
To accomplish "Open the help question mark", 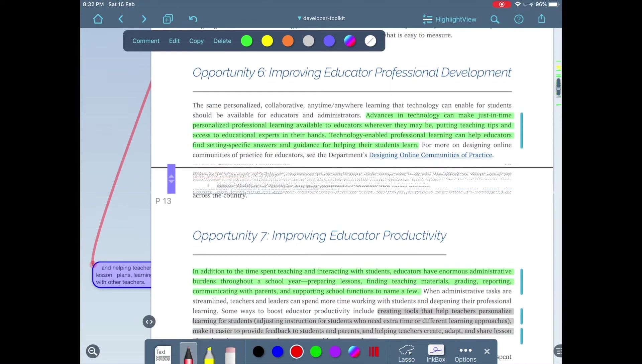I will point(519,19).
